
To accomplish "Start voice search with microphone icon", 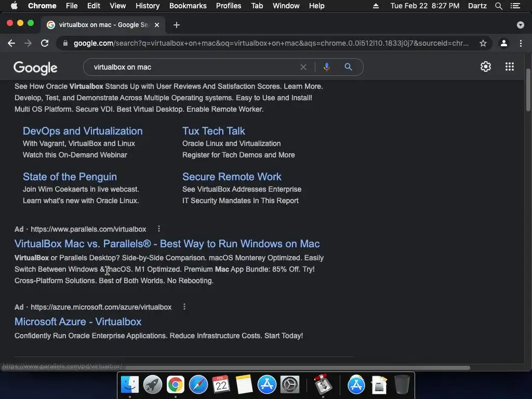I will coord(326,67).
